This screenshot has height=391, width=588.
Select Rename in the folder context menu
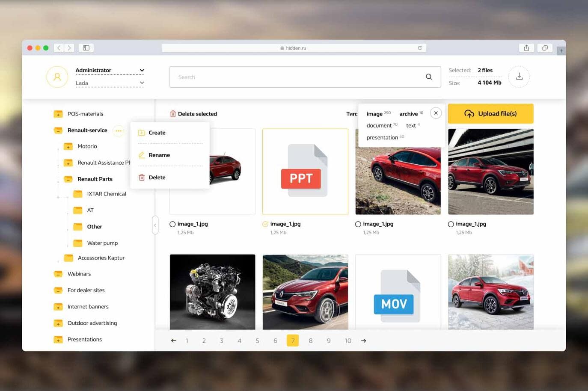[159, 155]
